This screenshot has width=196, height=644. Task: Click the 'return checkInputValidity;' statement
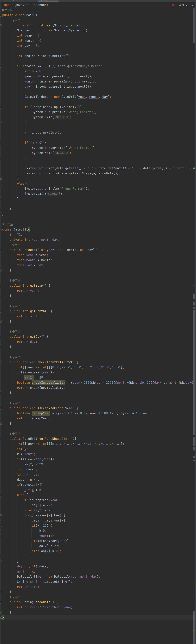[41, 388]
